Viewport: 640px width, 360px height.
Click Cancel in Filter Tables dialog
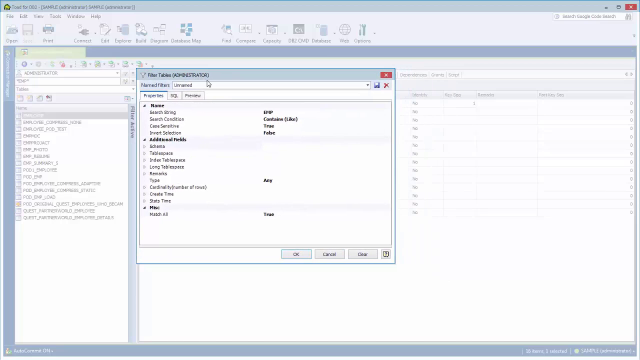tap(329, 254)
